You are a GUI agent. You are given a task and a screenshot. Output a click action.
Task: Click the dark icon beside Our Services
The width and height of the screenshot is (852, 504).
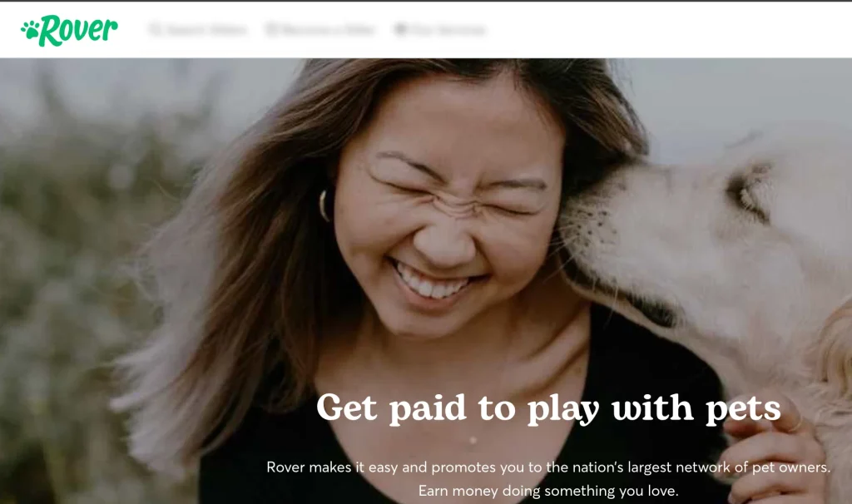coord(400,29)
